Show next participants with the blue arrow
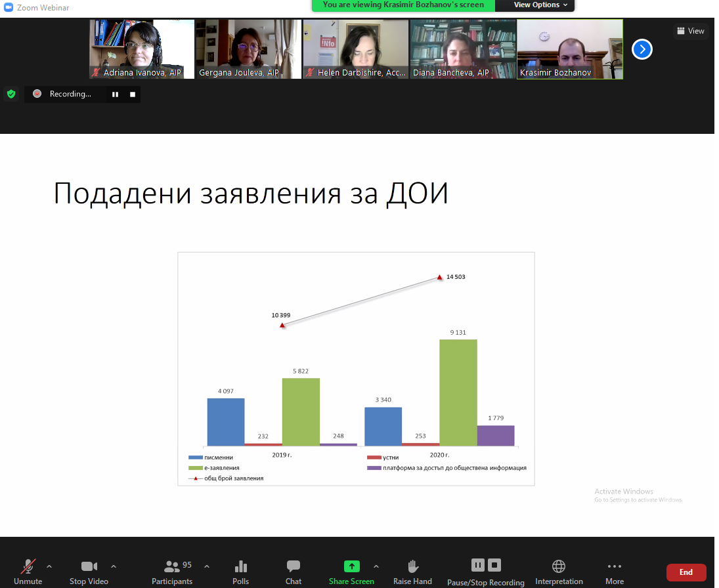 (x=642, y=49)
